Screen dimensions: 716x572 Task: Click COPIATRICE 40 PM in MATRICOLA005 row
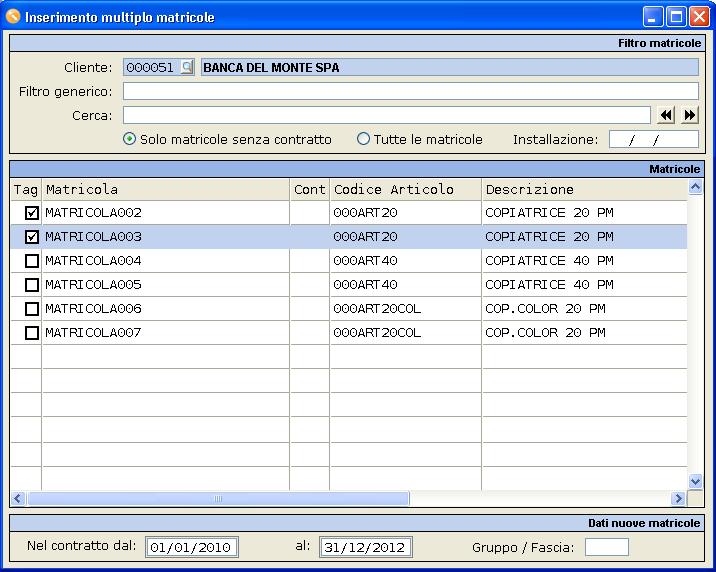549,284
